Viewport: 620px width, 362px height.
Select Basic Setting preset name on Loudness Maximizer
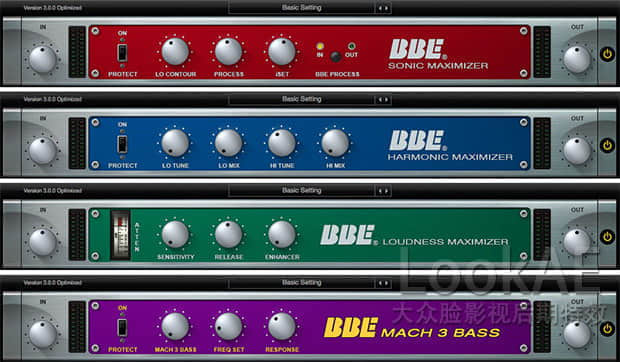pyautogui.click(x=301, y=190)
